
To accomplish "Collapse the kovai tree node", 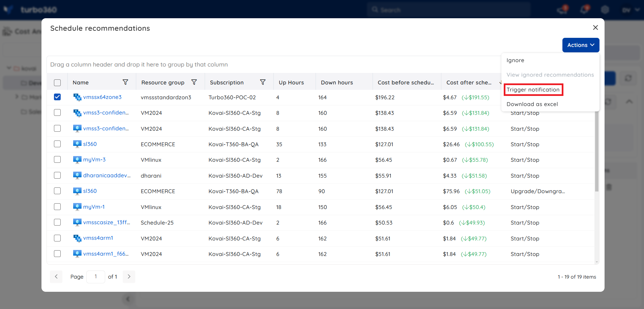I will click(9, 68).
